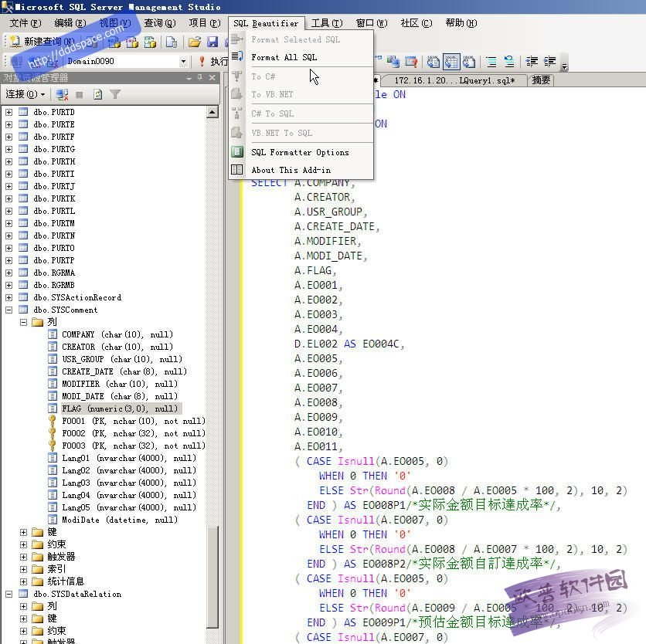Expand the dbo.PURTG table node
Image resolution: width=646 pixels, height=644 pixels.
point(8,149)
